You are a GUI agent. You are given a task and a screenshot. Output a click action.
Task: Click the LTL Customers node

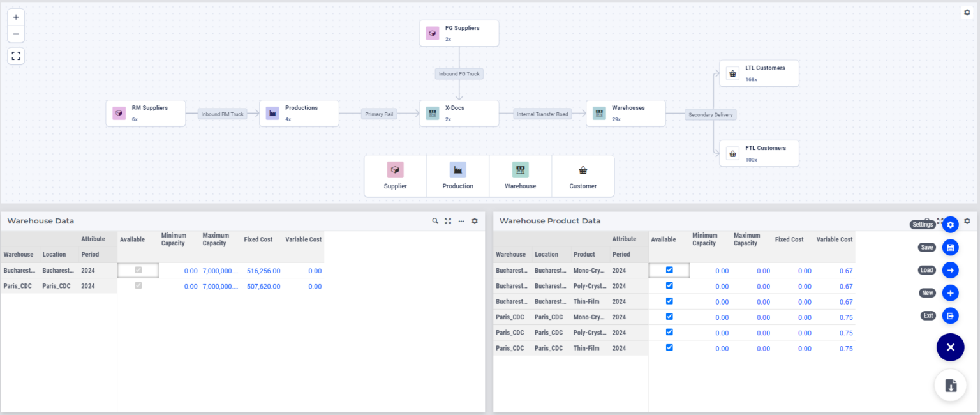pos(759,73)
